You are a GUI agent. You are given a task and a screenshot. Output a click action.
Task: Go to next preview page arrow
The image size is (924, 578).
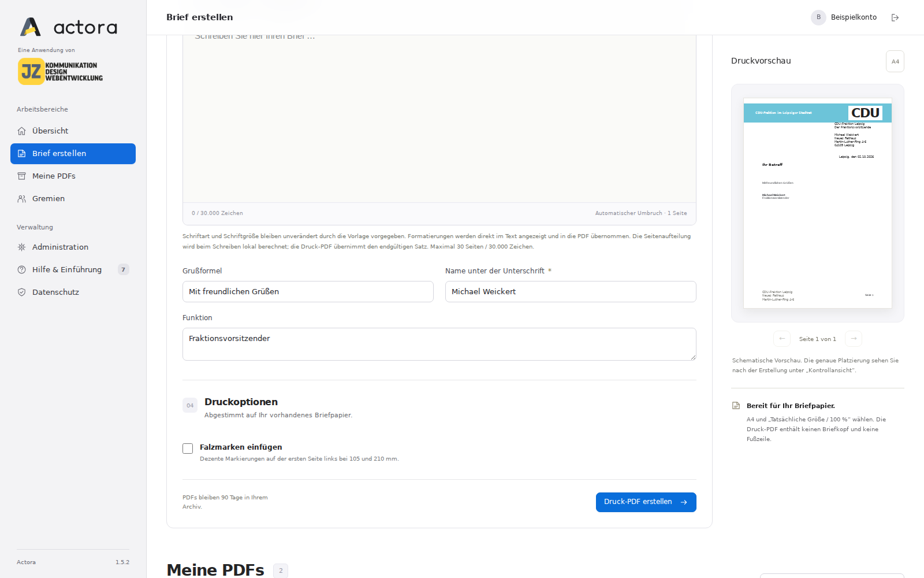(854, 339)
